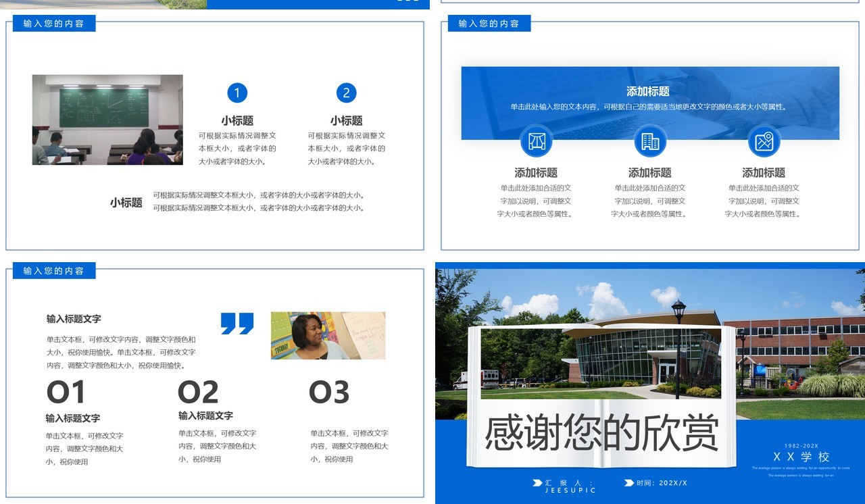Click the large 02 number
The width and height of the screenshot is (865, 504).
[x=198, y=393]
